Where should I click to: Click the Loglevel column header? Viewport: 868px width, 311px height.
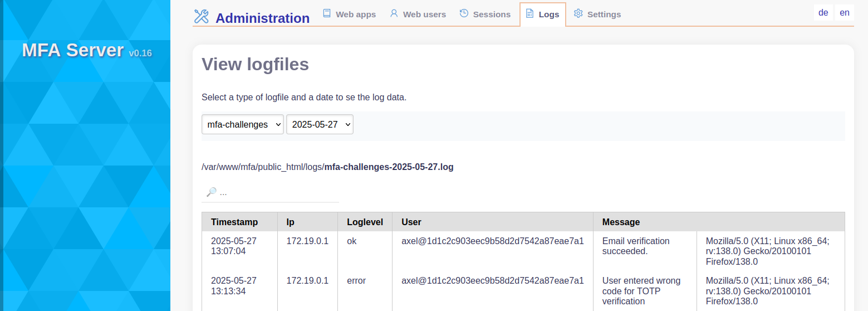tap(365, 222)
